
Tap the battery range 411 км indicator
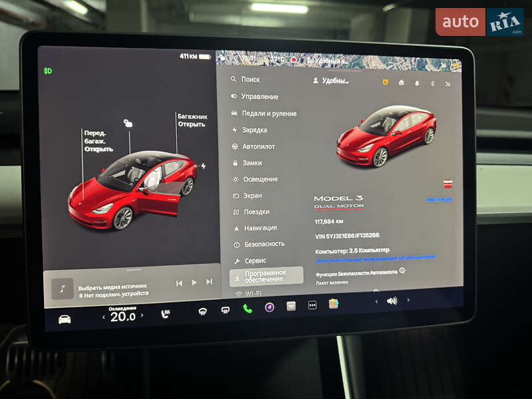click(196, 57)
